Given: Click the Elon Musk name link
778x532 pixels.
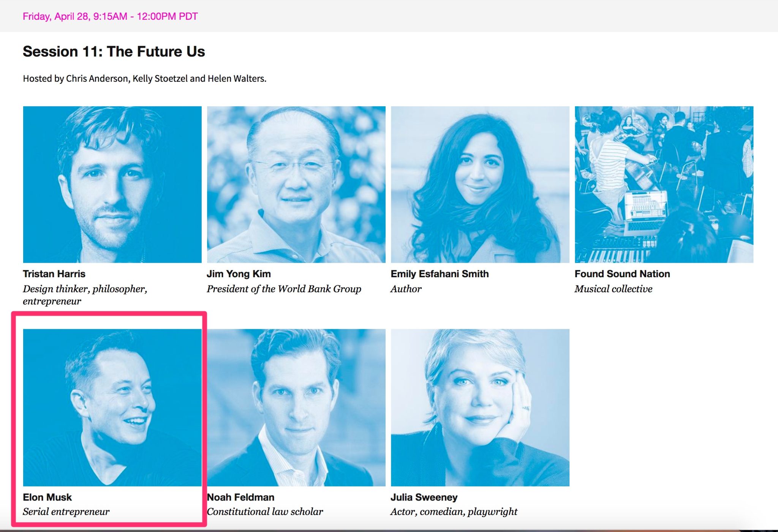Looking at the screenshot, I should (x=47, y=497).
